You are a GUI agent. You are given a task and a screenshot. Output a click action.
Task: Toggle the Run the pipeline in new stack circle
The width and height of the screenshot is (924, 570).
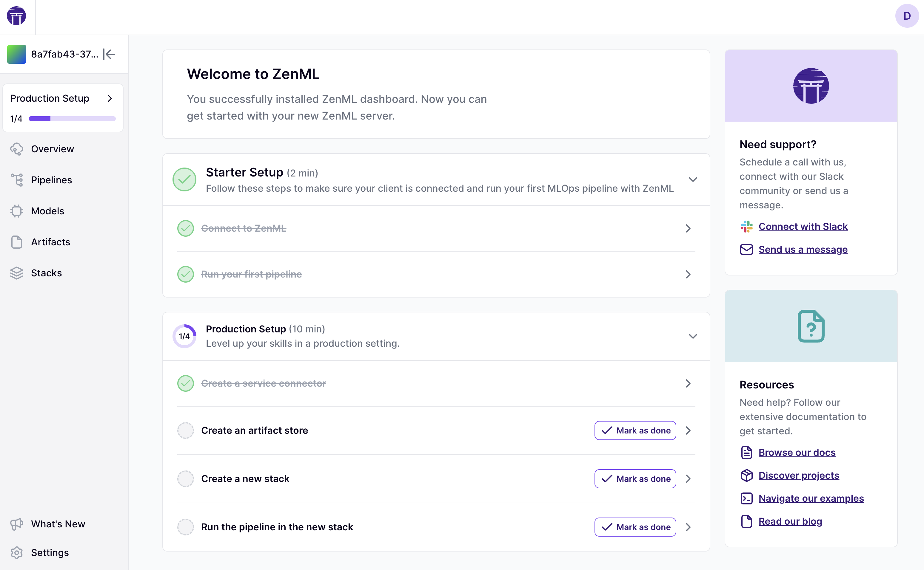coord(186,527)
